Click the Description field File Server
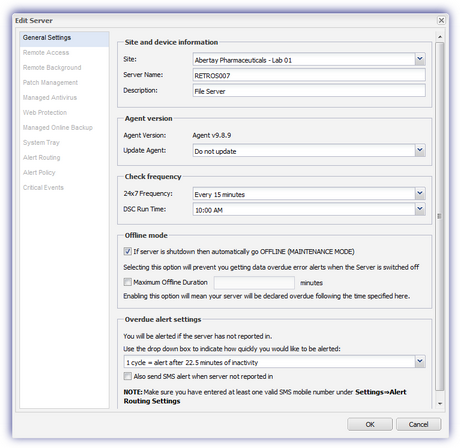Viewport: 460px width, 448px height. 309,91
